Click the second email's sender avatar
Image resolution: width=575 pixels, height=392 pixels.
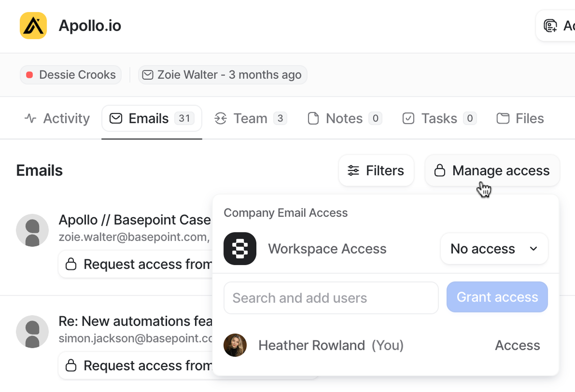tap(32, 331)
